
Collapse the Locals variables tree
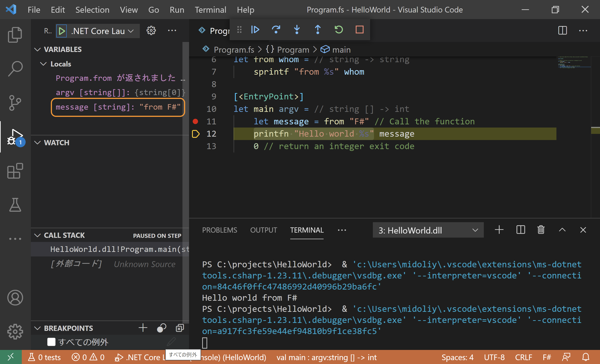click(x=43, y=64)
